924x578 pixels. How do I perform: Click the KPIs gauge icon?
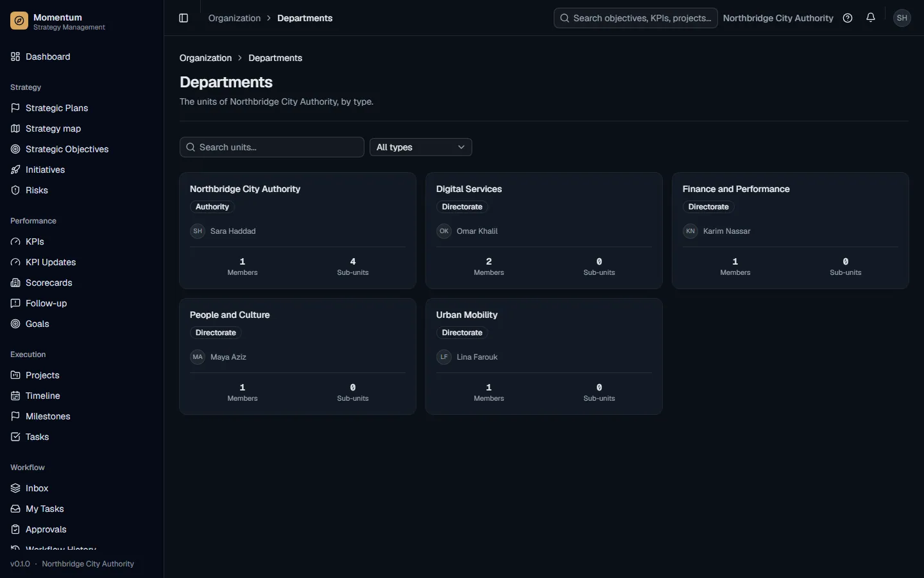pyautogui.click(x=15, y=241)
